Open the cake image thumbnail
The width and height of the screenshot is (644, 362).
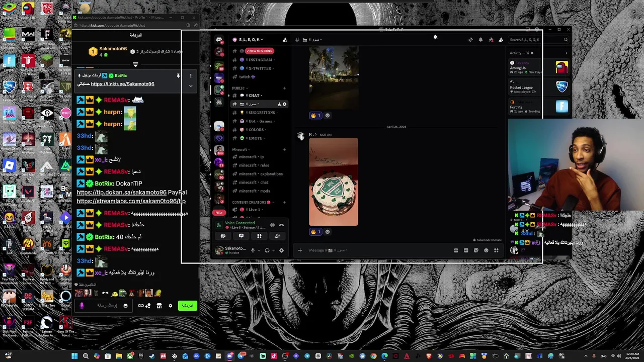point(334,182)
